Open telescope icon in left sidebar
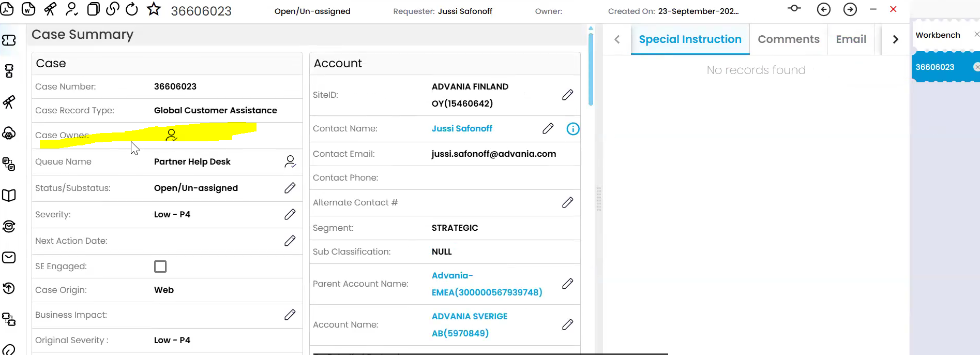980x355 pixels. click(x=9, y=102)
